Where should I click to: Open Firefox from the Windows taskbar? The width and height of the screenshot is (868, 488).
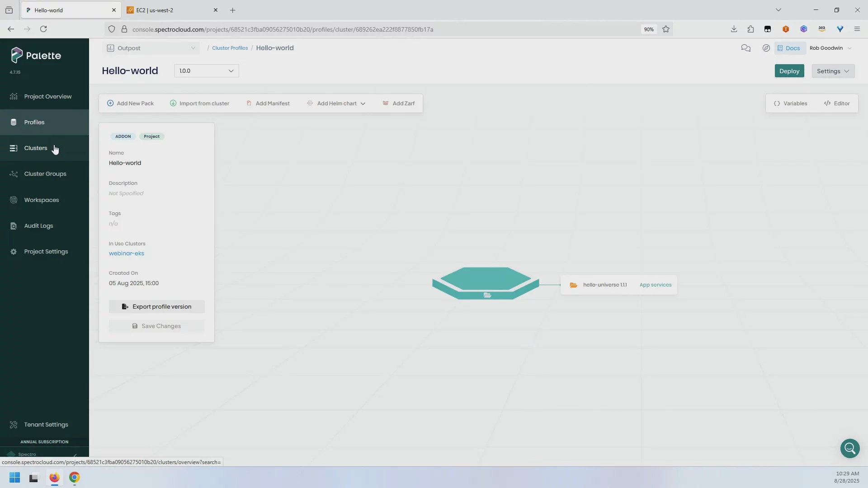tap(54, 477)
